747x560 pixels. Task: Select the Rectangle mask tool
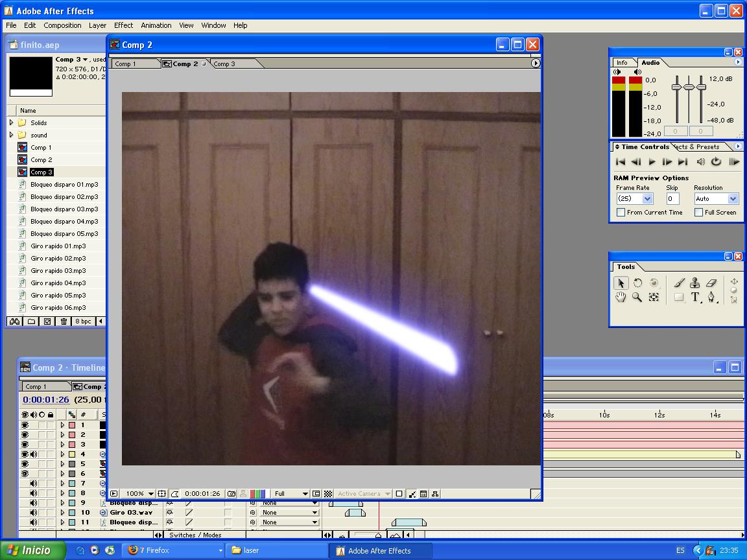point(680,297)
